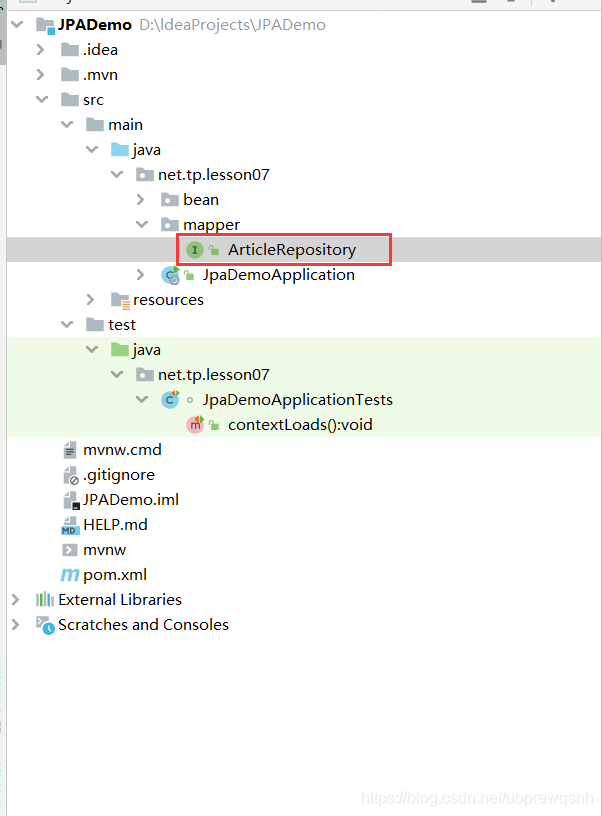Click the JPADemo module icon
The width and height of the screenshot is (602, 816).
(45, 26)
